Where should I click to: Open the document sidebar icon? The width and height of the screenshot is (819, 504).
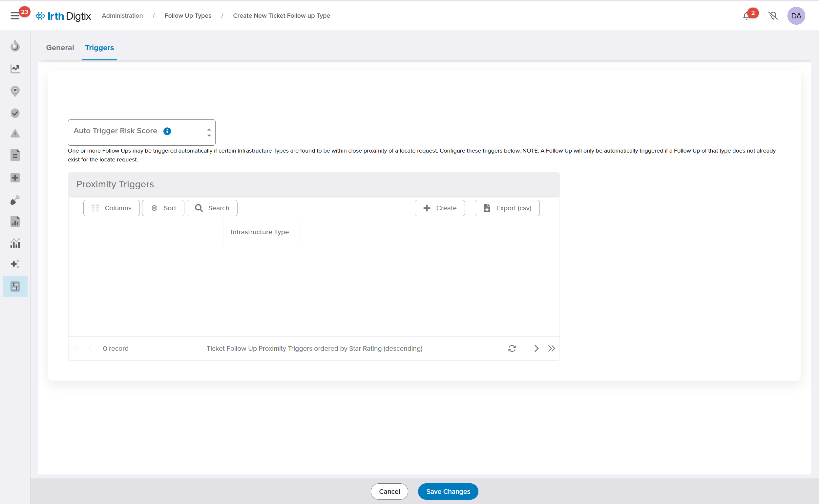(15, 155)
